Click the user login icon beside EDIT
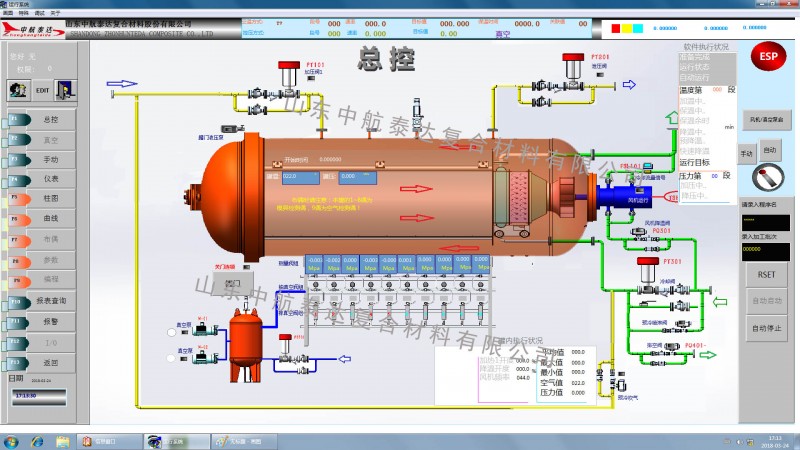Image resolution: width=800 pixels, height=450 pixels. pos(19,90)
